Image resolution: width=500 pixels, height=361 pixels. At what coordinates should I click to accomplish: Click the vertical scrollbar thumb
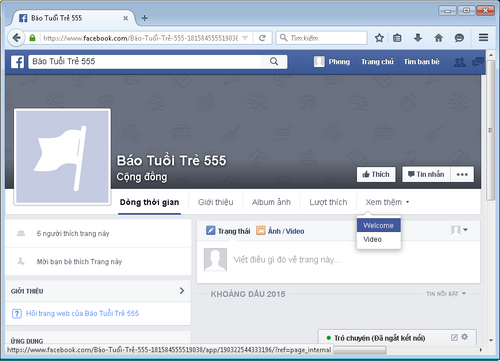pos(490,130)
